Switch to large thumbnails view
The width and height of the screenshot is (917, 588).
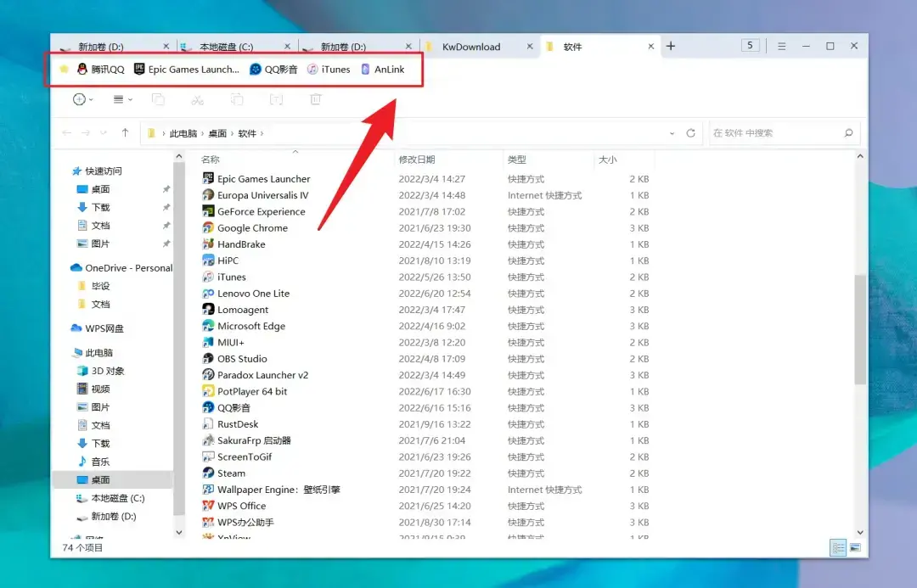pyautogui.click(x=855, y=548)
